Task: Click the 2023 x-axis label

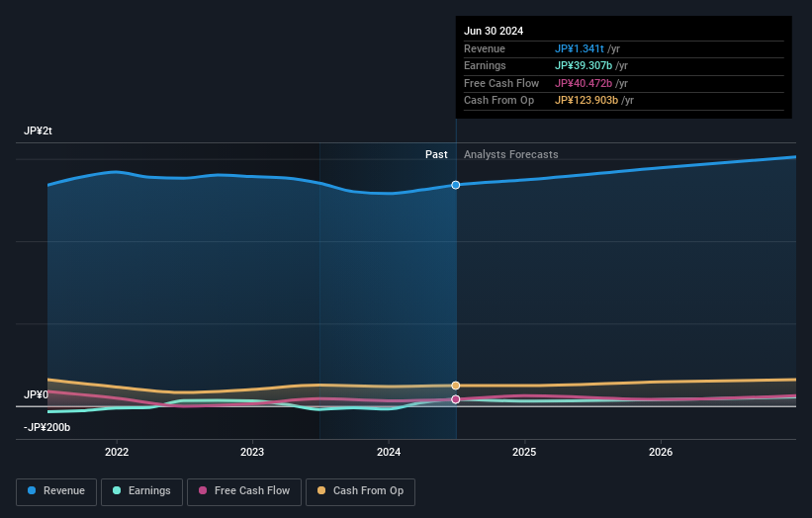Action: pos(252,452)
